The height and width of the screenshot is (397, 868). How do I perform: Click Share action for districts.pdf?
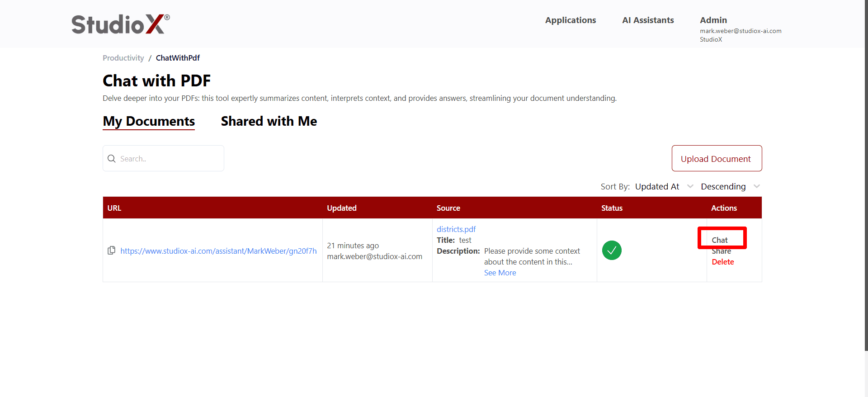pos(721,251)
